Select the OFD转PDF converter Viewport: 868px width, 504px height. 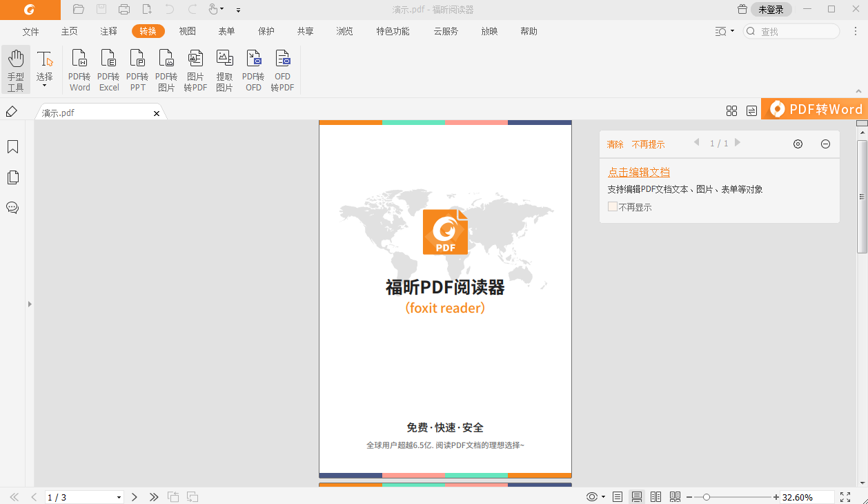pyautogui.click(x=282, y=69)
